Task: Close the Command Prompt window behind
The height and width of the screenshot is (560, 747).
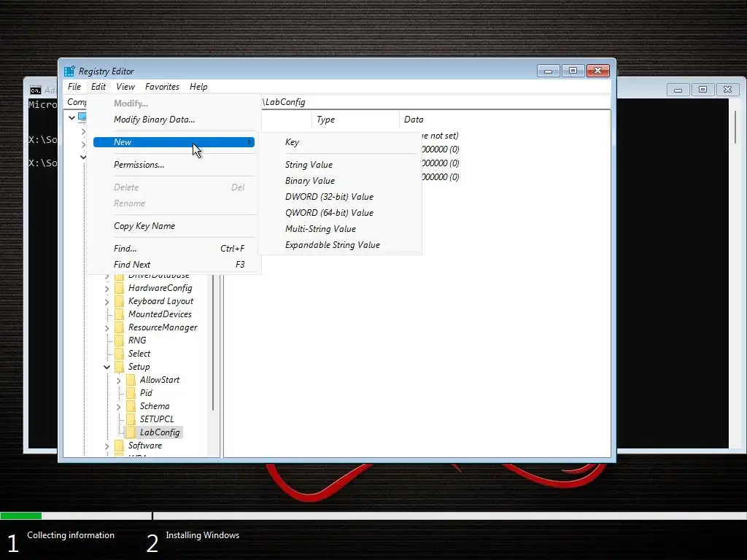Action: click(x=727, y=90)
